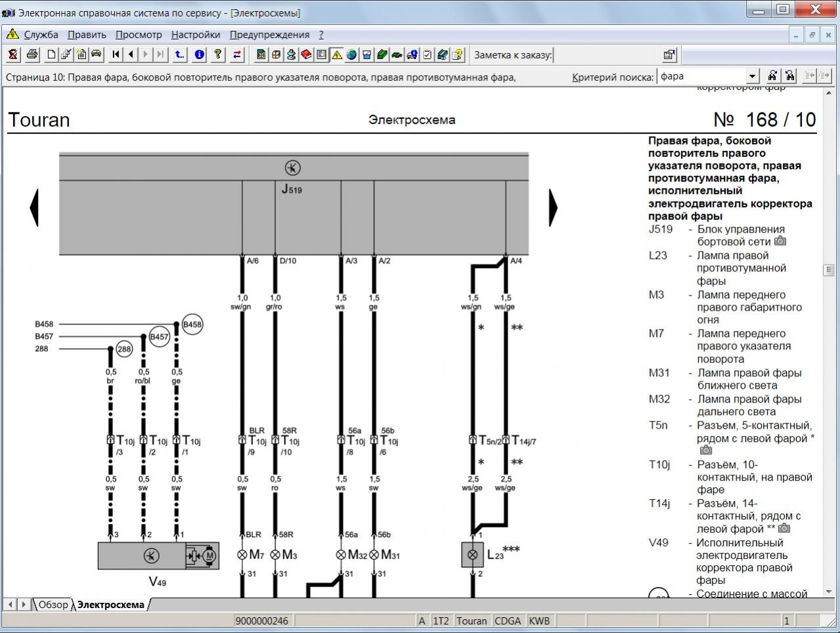
Task: Open the red book toolbar icon
Action: pos(307,55)
